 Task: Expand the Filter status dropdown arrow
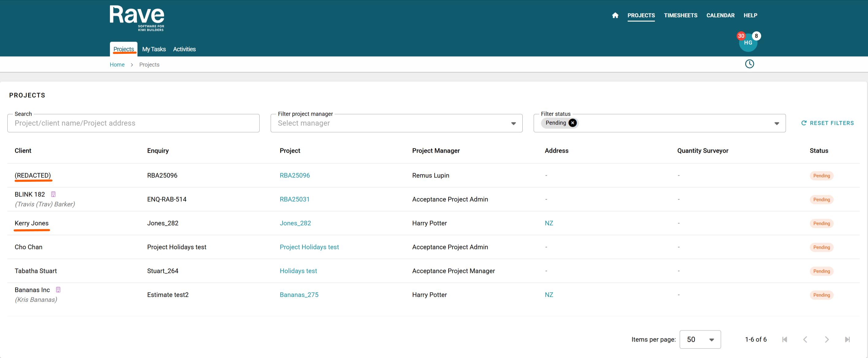point(776,123)
